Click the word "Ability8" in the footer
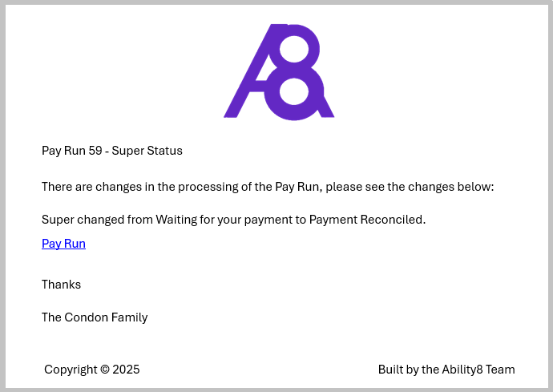The image size is (553, 392). 462,370
